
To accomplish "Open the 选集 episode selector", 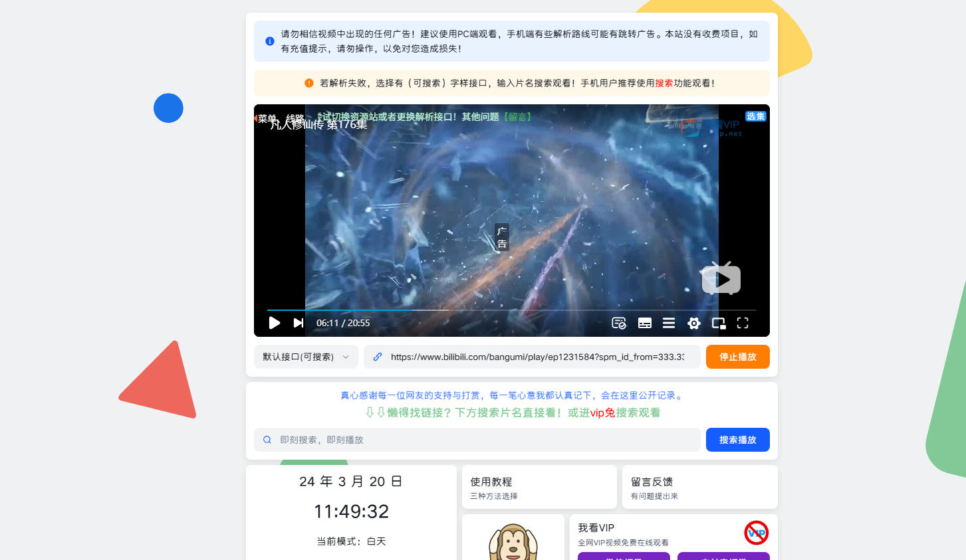I will pyautogui.click(x=755, y=116).
